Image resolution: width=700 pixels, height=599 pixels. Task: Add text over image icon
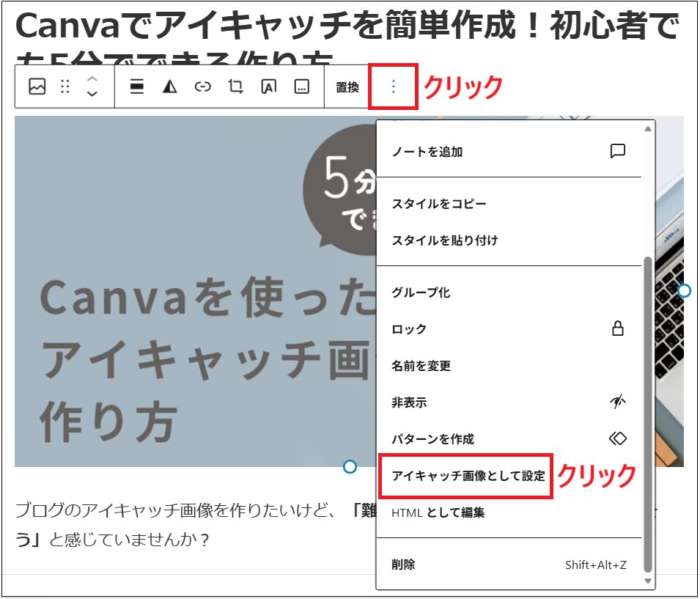[269, 87]
